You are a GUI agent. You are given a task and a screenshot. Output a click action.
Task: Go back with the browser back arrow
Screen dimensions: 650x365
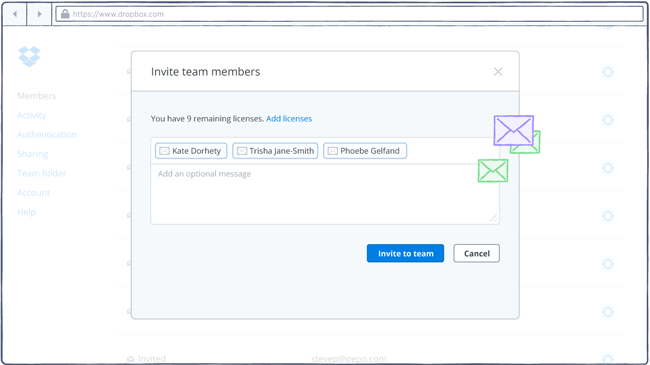click(x=15, y=14)
